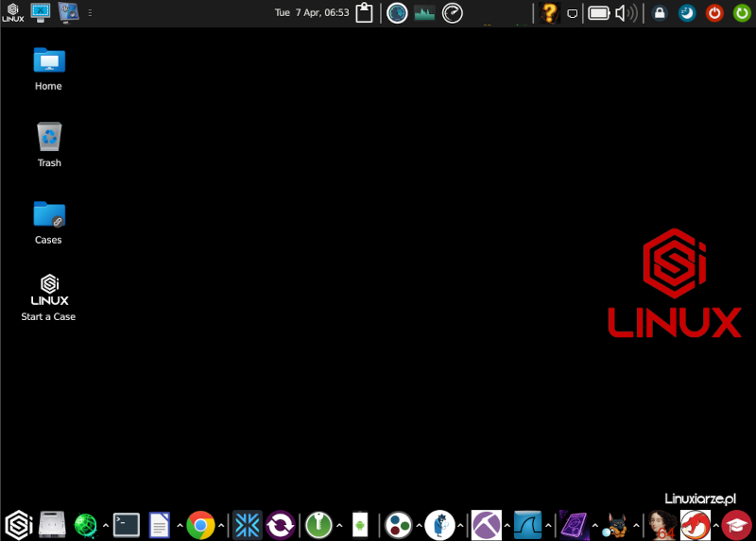Open the green key password manager
756x541 pixels.
click(318, 525)
